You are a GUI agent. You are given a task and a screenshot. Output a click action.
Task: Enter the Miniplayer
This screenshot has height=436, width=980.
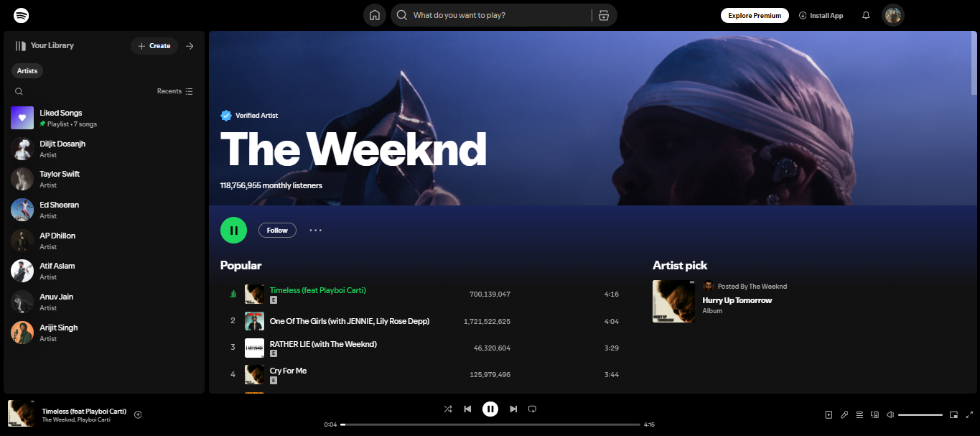[x=953, y=414]
